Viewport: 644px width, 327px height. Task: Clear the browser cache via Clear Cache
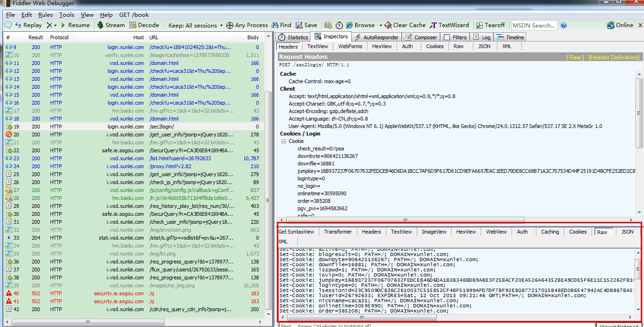[x=405, y=25]
